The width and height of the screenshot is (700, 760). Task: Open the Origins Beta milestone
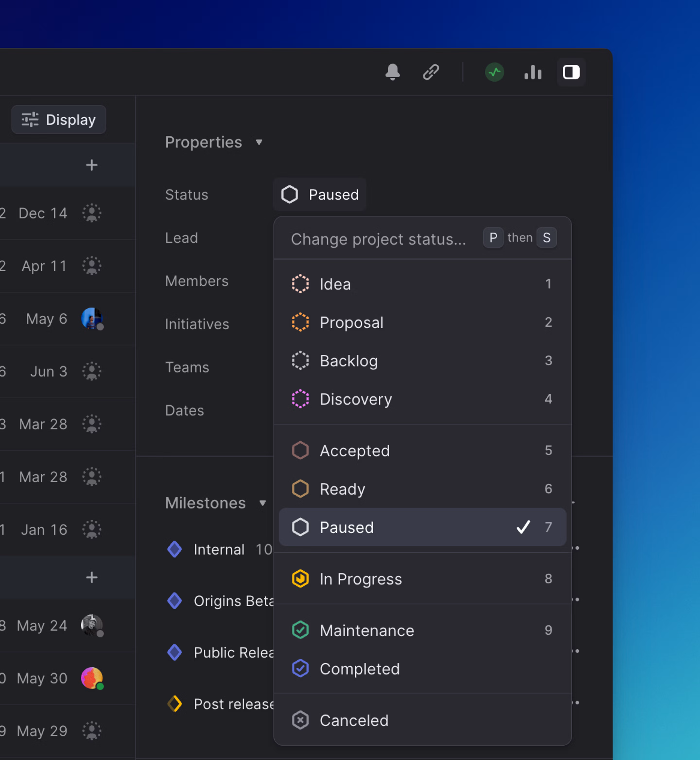pyautogui.click(x=234, y=601)
